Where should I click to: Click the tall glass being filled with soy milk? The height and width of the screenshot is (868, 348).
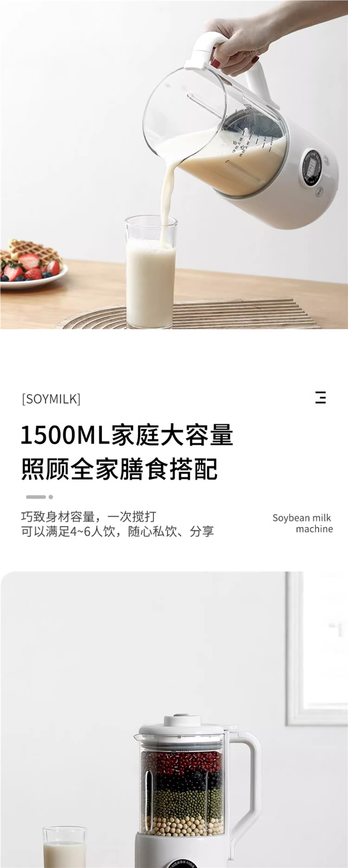[151, 271]
